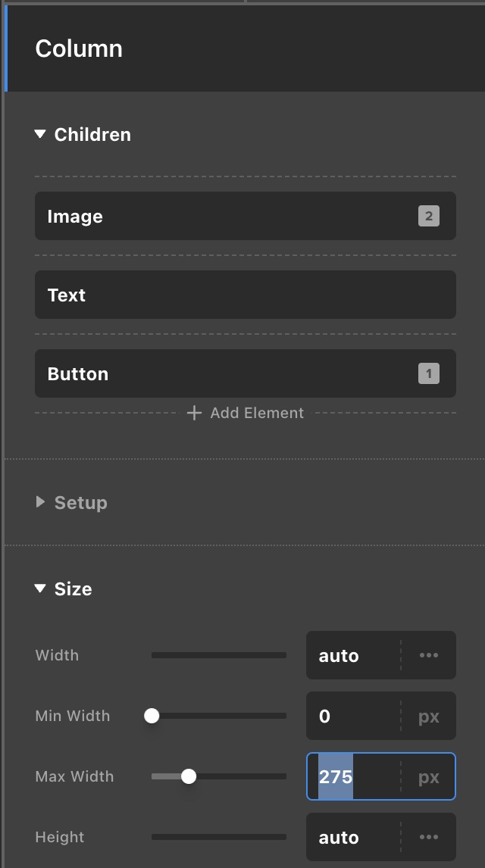485x868 pixels.
Task: Change the Min Width px unit
Action: (x=429, y=716)
